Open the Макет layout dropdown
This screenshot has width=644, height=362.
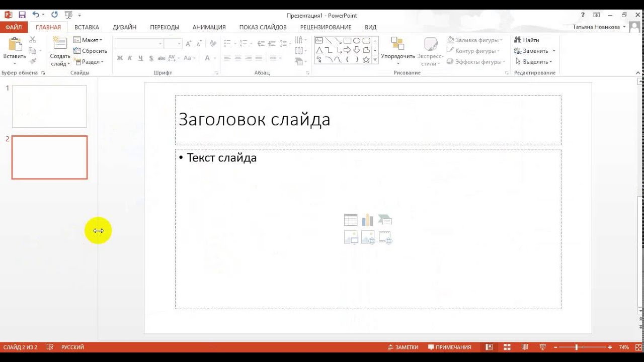click(88, 40)
